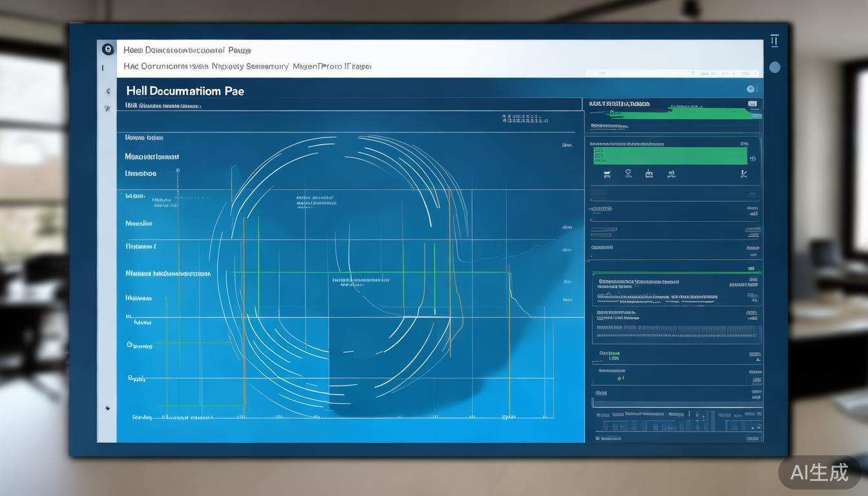The width and height of the screenshot is (868, 496).
Task: Click the 'Hell Documatiiom Pae' heading
Action: pos(185,91)
